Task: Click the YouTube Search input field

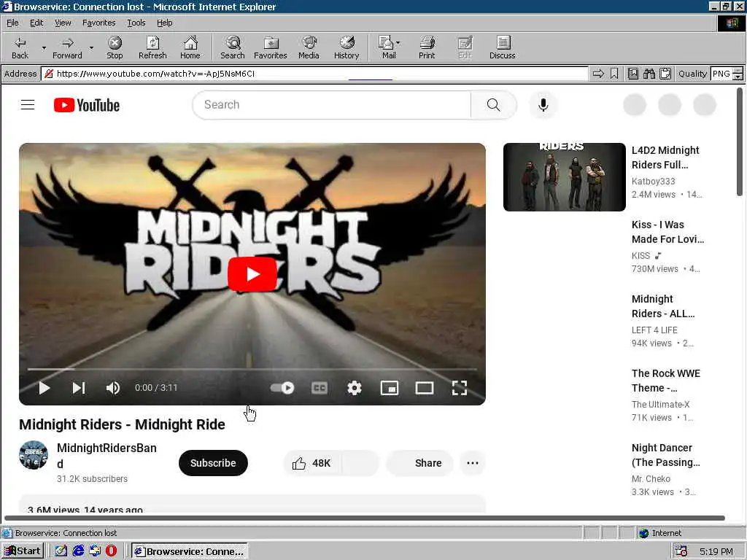Action: pos(332,105)
